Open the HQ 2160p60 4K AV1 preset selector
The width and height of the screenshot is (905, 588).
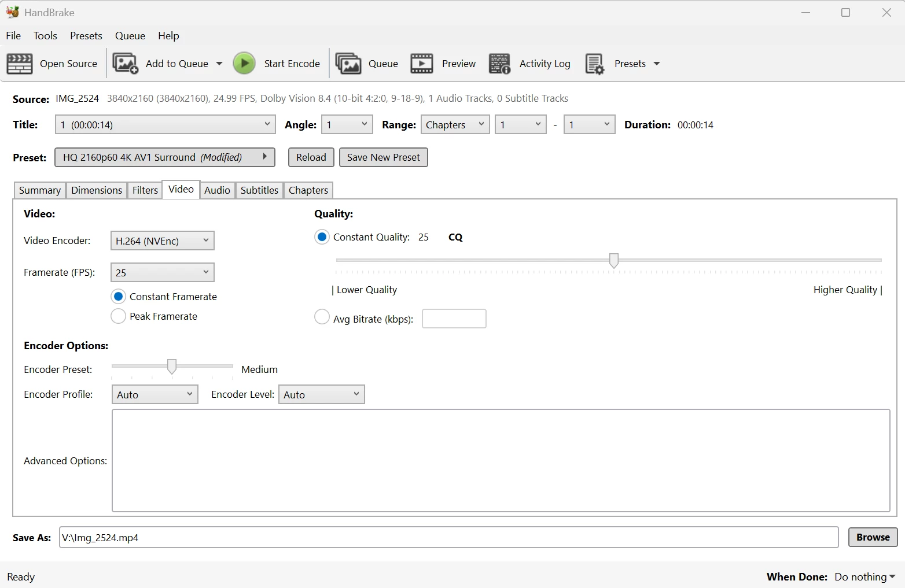click(x=165, y=157)
